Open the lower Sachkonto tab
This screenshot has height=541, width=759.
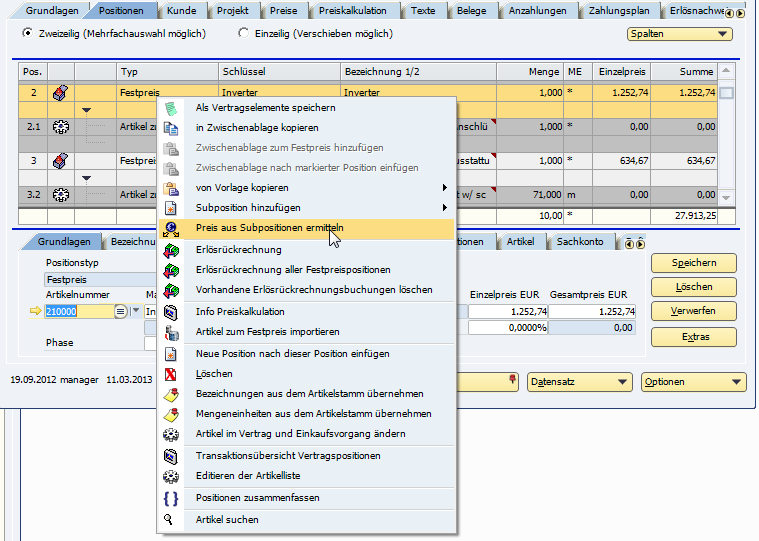[x=580, y=241]
